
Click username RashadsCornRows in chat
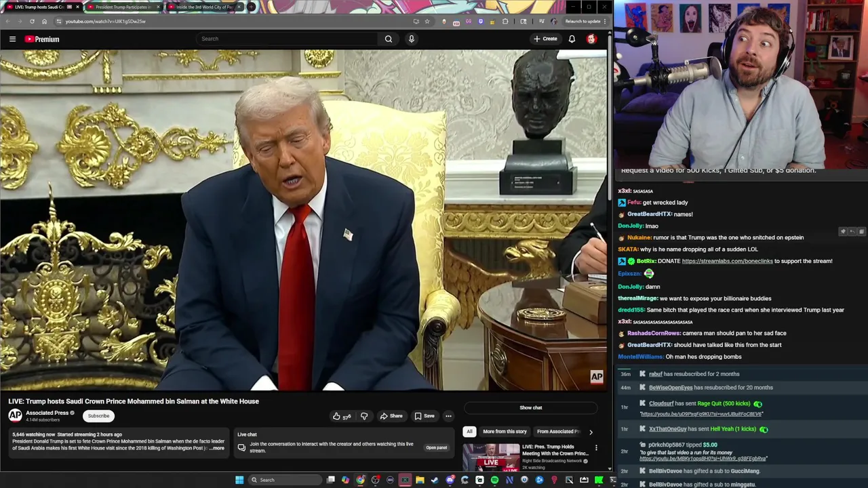point(654,333)
